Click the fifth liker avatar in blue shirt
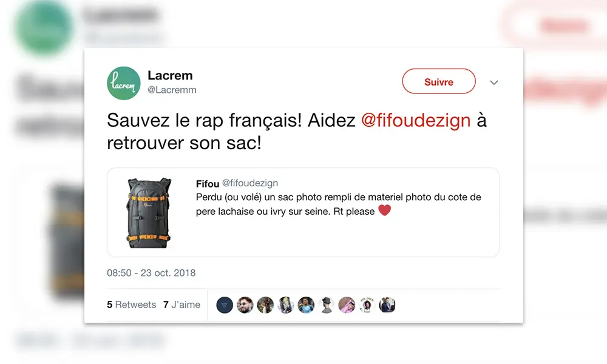 coord(306,305)
